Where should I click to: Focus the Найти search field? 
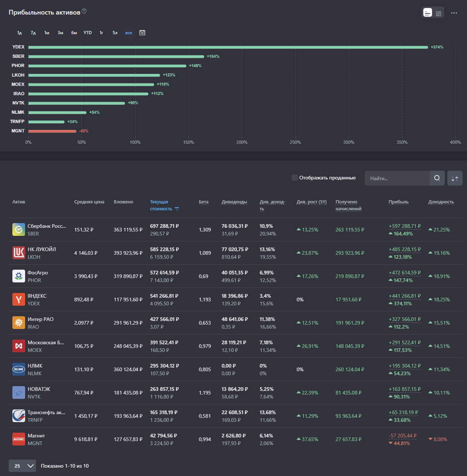[397, 178]
